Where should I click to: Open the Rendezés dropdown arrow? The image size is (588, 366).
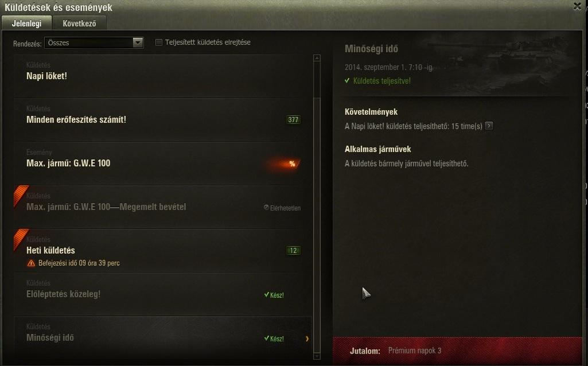[138, 43]
